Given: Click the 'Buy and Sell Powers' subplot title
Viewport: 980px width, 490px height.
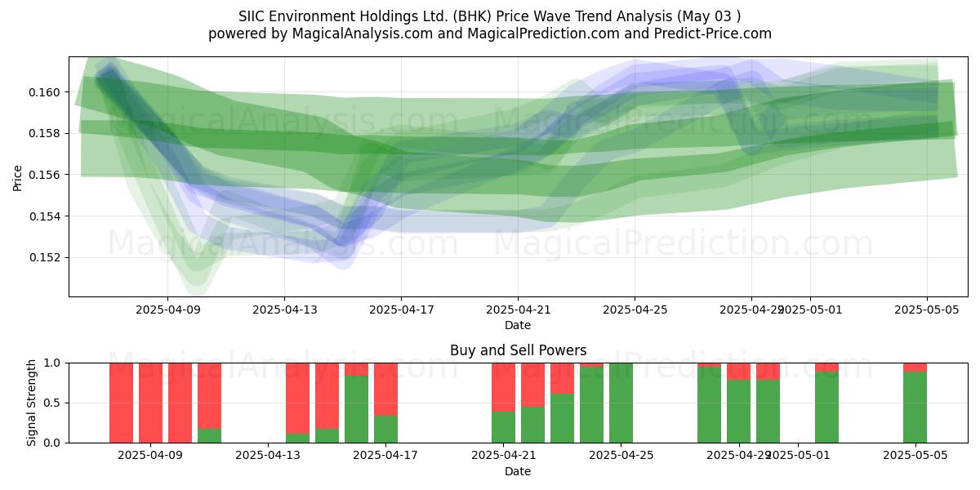Looking at the screenshot, I should pos(518,350).
